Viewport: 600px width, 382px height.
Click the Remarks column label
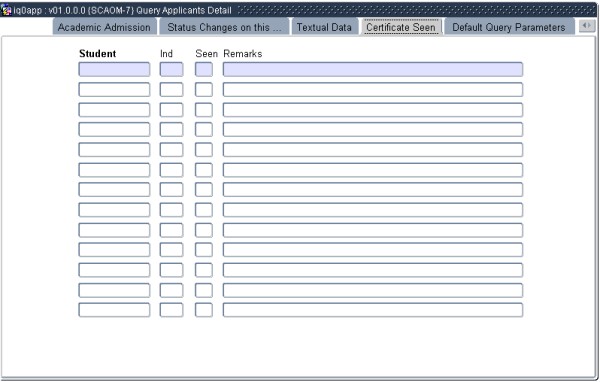click(x=243, y=54)
